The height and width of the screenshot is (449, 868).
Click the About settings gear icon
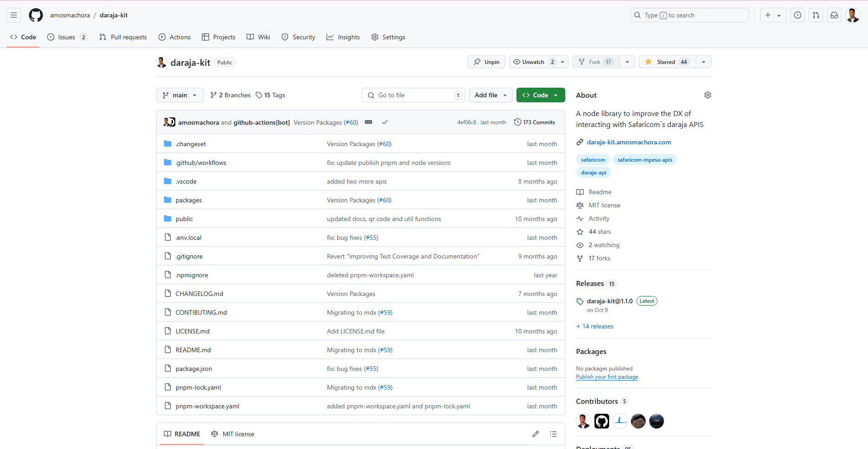[707, 95]
